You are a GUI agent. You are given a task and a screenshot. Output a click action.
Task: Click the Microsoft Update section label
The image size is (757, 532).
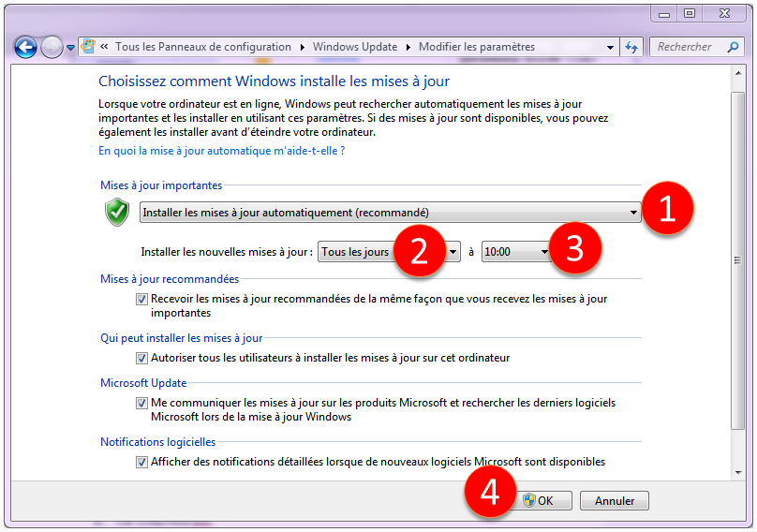(143, 383)
